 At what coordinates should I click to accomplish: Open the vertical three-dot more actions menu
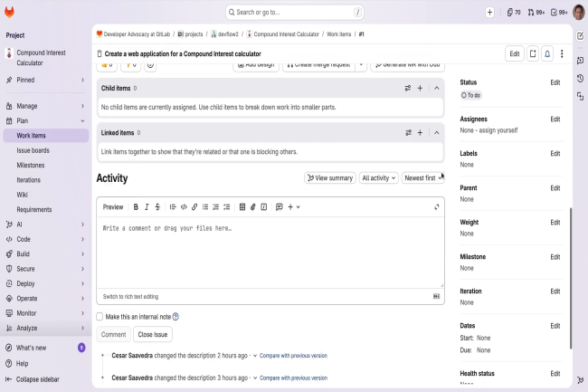click(x=562, y=54)
